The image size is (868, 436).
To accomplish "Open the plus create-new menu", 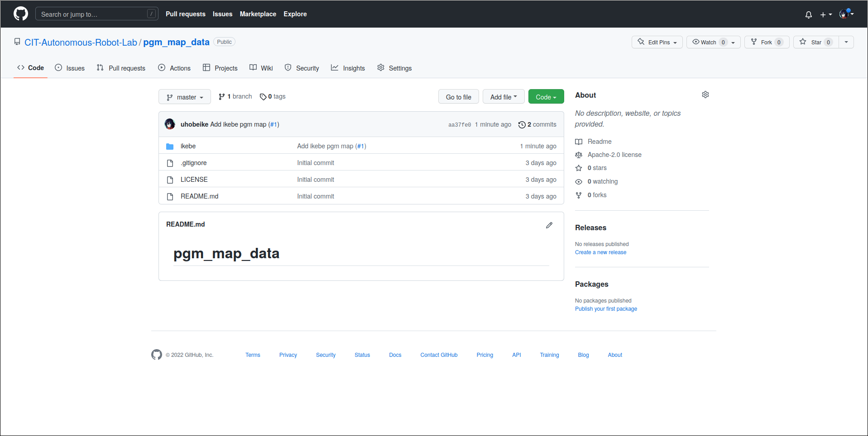I will pos(826,14).
